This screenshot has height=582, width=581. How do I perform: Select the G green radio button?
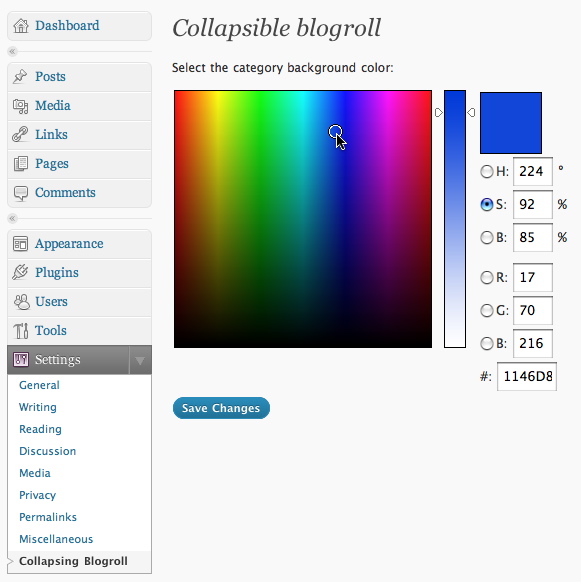point(486,310)
